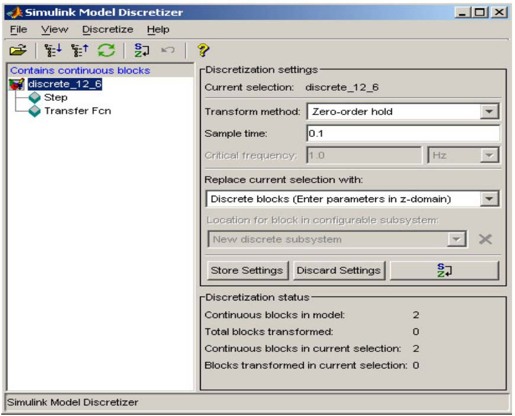515x416 pixels.
Task: Click the open model folder icon
Action: (x=18, y=50)
